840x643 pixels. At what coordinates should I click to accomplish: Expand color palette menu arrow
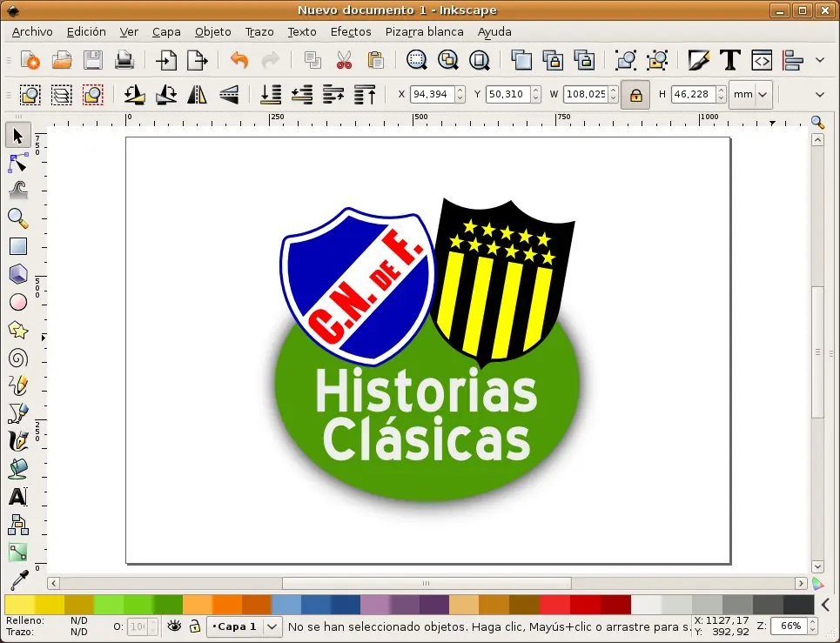[x=826, y=605]
